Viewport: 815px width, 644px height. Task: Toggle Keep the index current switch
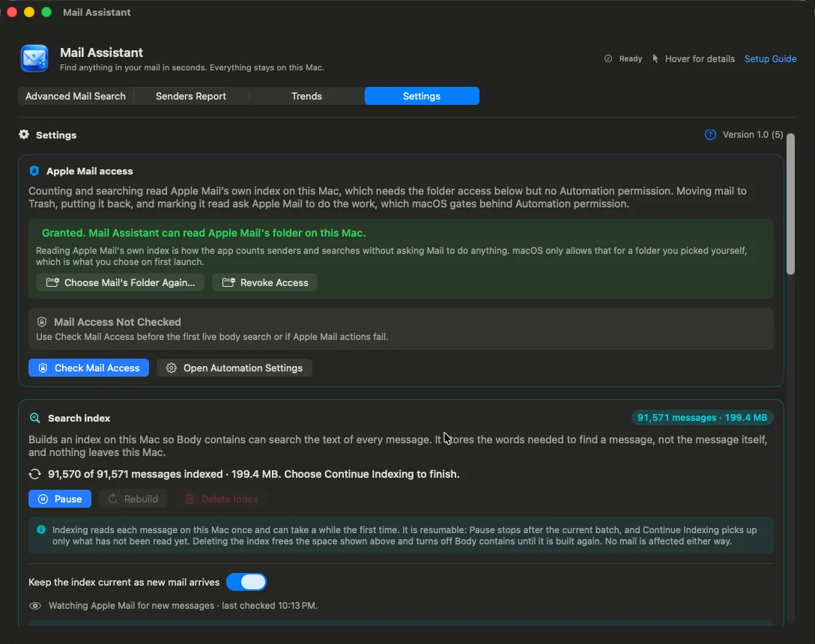click(x=246, y=582)
